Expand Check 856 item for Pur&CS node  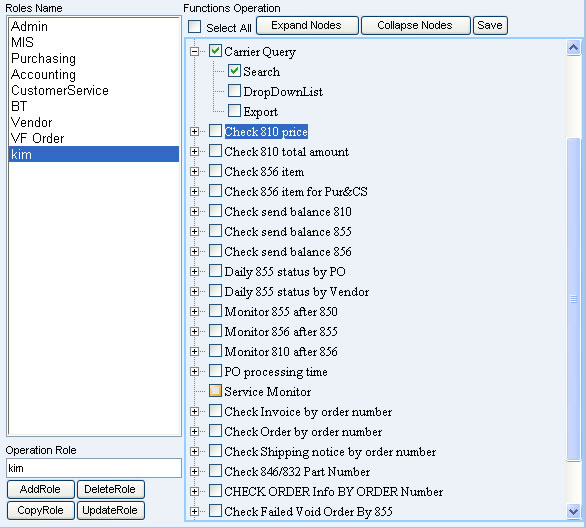(x=194, y=191)
